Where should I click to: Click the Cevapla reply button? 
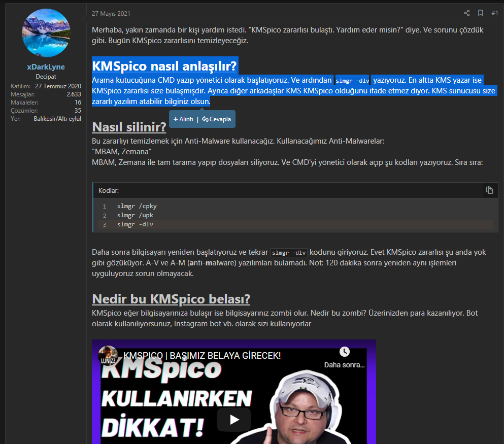click(216, 119)
